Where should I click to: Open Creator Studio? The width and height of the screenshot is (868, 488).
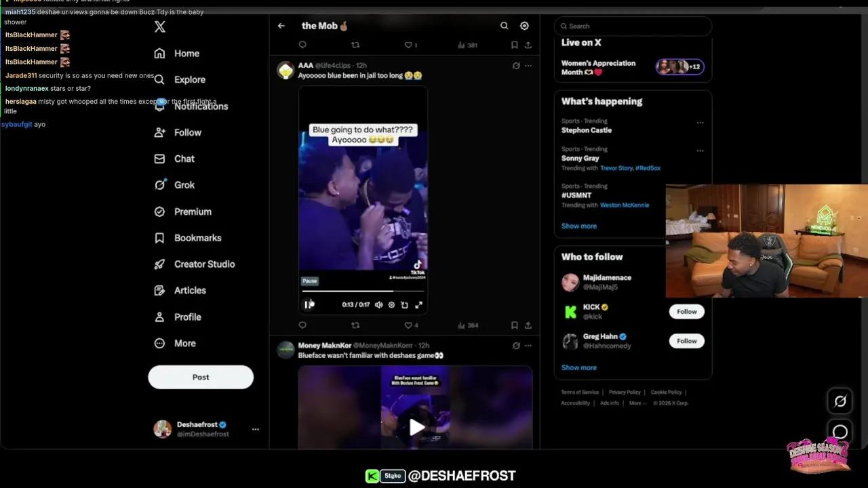(195, 264)
